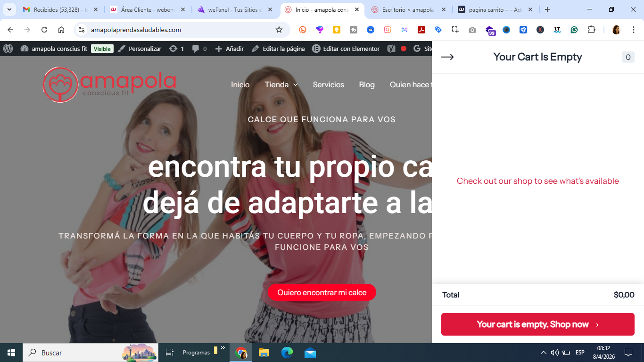644x362 pixels.
Task: Open the Chrome extensions puzzle menu
Action: (591, 30)
